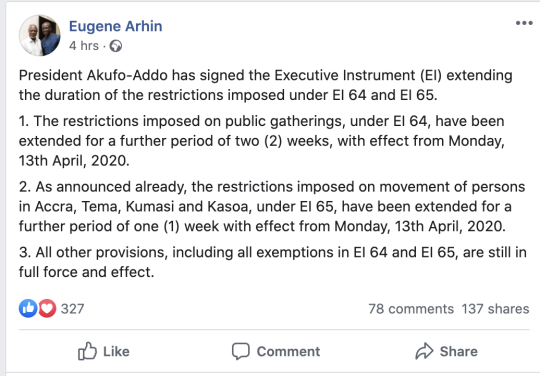Like the post with the Like button

click(104, 351)
